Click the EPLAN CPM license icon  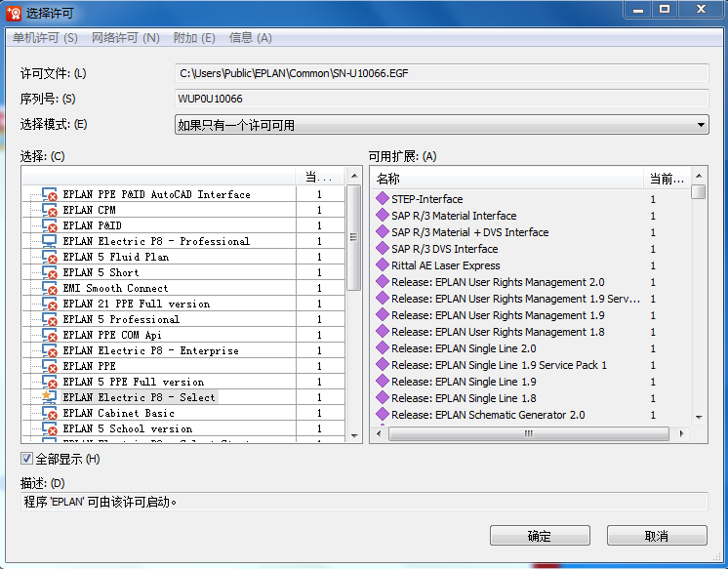click(49, 210)
